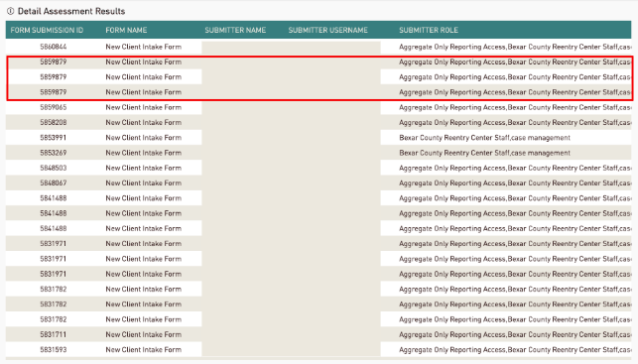Select submission ID 5858208

pos(54,122)
